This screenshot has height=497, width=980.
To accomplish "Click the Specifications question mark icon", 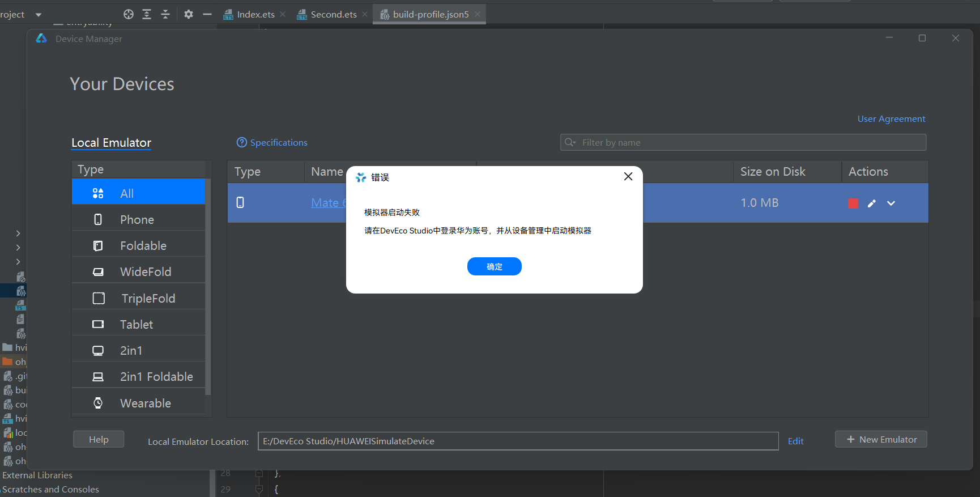I will pyautogui.click(x=242, y=142).
